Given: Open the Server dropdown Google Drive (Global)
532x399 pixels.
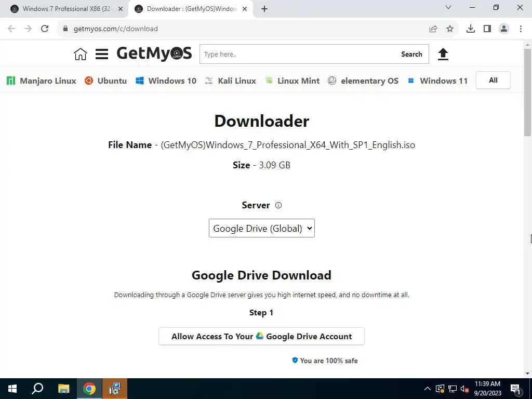Looking at the screenshot, I should 262,229.
